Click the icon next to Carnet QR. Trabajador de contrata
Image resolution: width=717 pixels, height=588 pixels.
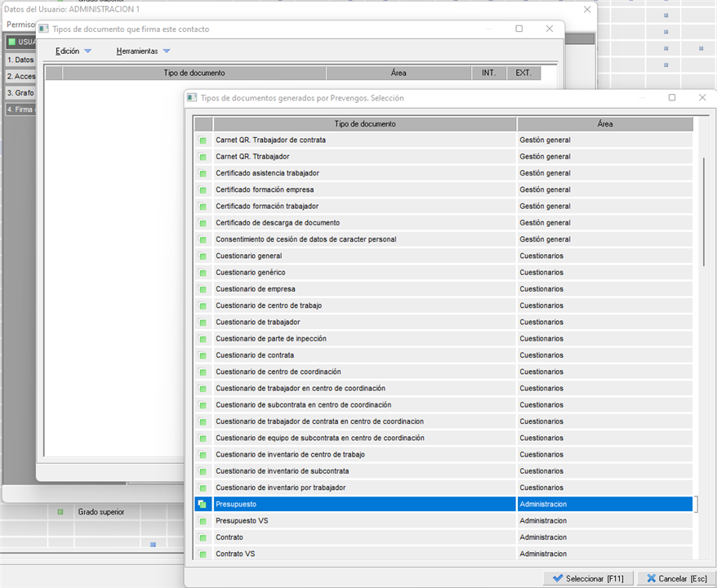[203, 140]
